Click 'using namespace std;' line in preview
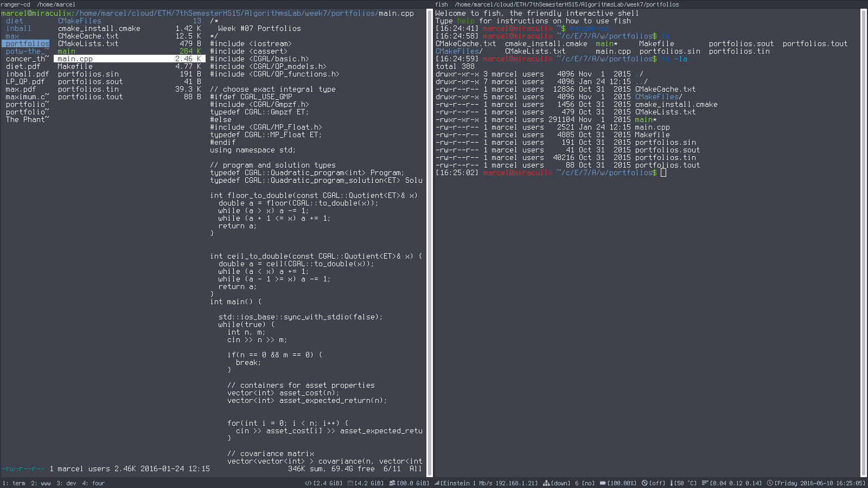868x488 pixels. (x=253, y=150)
